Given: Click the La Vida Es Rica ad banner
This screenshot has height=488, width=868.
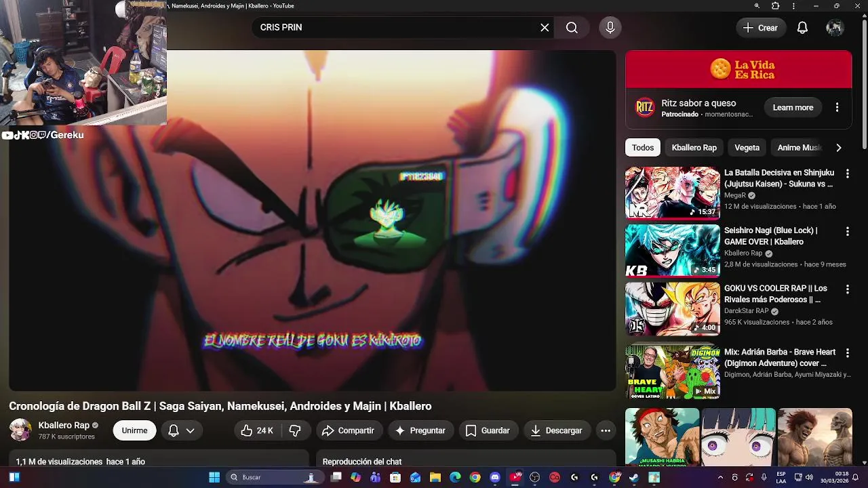Looking at the screenshot, I should point(738,69).
